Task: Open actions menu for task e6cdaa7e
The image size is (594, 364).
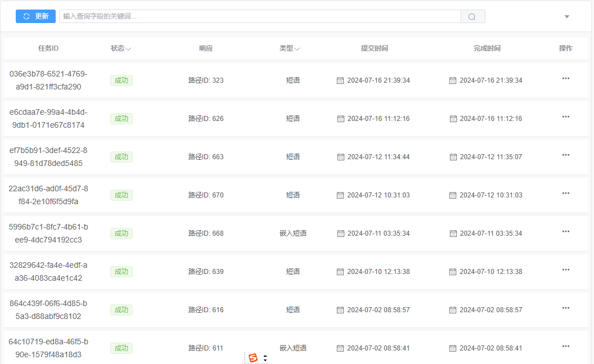Action: 565,116
